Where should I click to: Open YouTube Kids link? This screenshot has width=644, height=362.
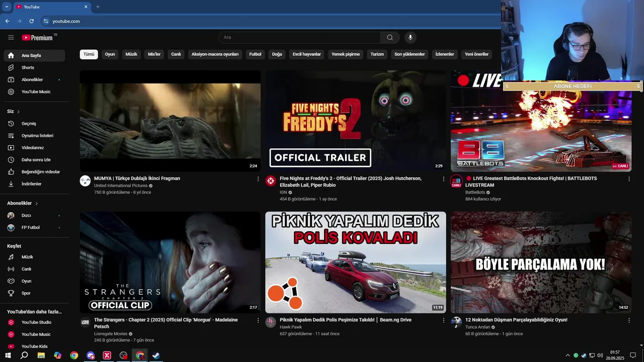pyautogui.click(x=34, y=346)
